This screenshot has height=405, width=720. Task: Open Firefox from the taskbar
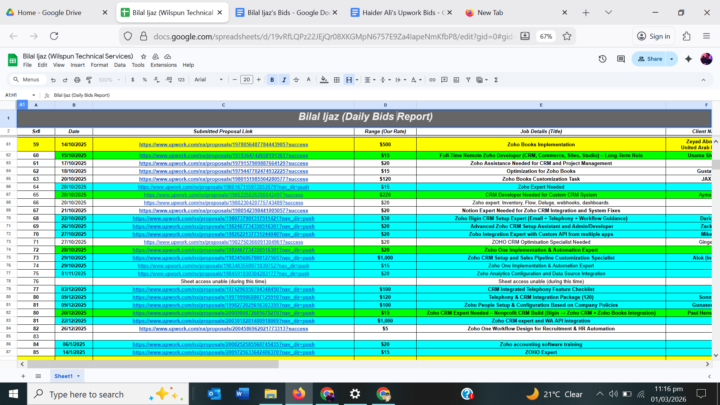point(299,394)
